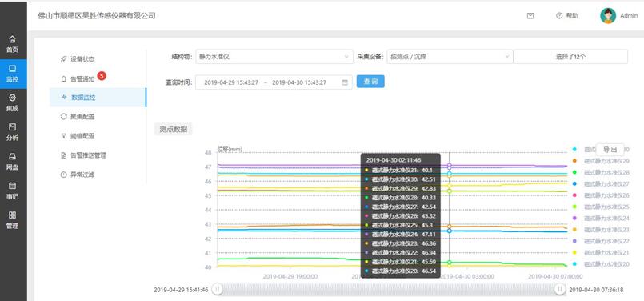The width and height of the screenshot is (644, 301).
Task: Open the 选择了12个 selection box
Action: coord(570,57)
